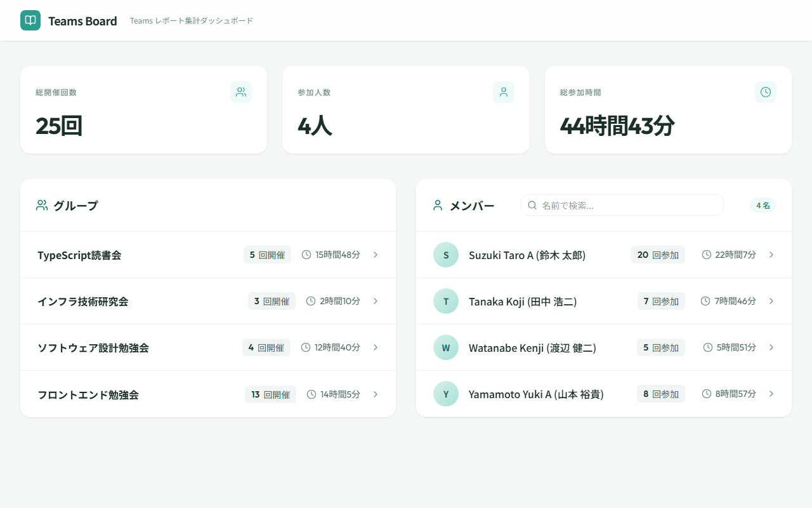Click the 4名 member count badge
This screenshot has height=508, width=812.
(x=763, y=205)
